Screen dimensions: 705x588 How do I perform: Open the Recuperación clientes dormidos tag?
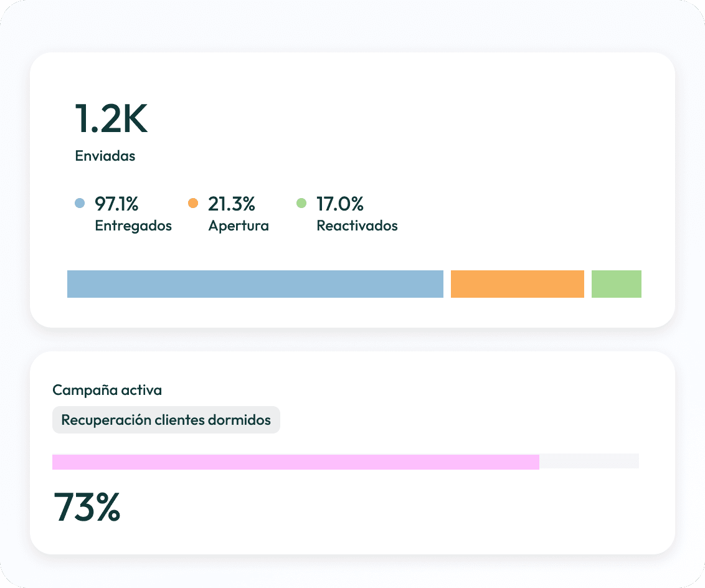click(x=166, y=420)
